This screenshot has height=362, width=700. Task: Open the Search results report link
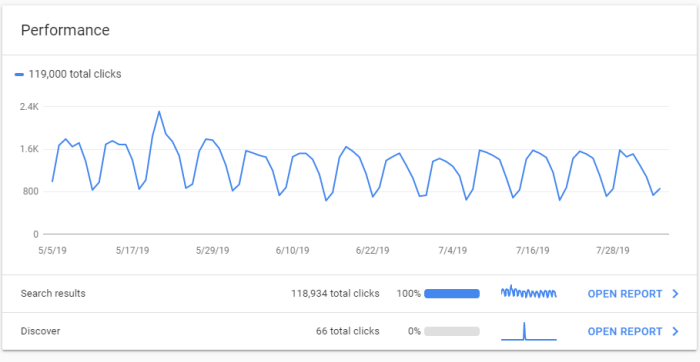pyautogui.click(x=625, y=294)
